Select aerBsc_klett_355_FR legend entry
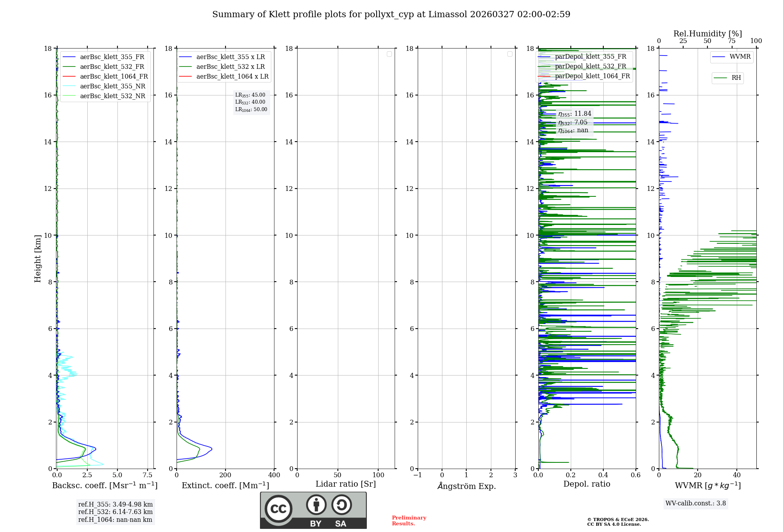This screenshot has width=783, height=532. pyautogui.click(x=112, y=57)
